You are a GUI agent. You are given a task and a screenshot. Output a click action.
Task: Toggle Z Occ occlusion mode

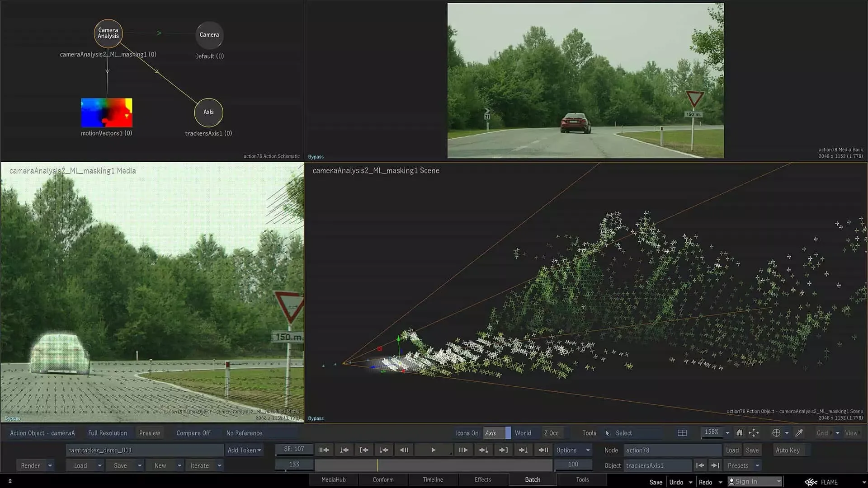552,432
